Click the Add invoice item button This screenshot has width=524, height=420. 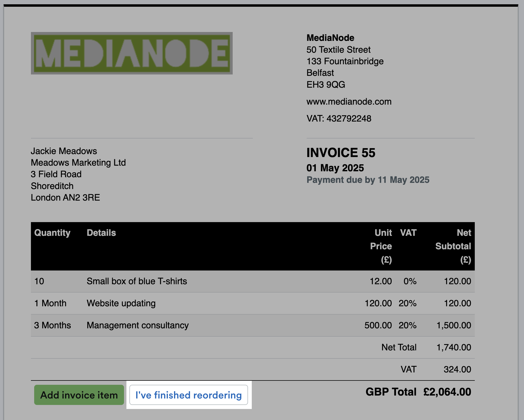point(79,395)
